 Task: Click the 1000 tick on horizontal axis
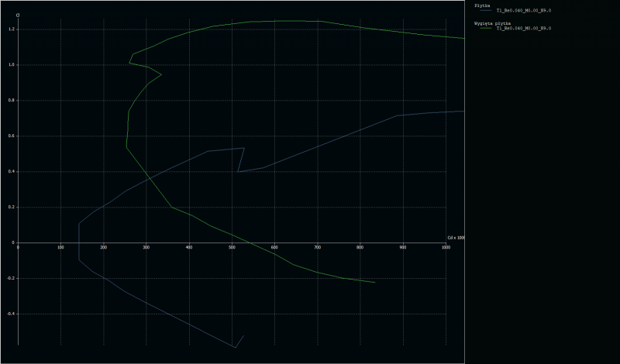446,248
